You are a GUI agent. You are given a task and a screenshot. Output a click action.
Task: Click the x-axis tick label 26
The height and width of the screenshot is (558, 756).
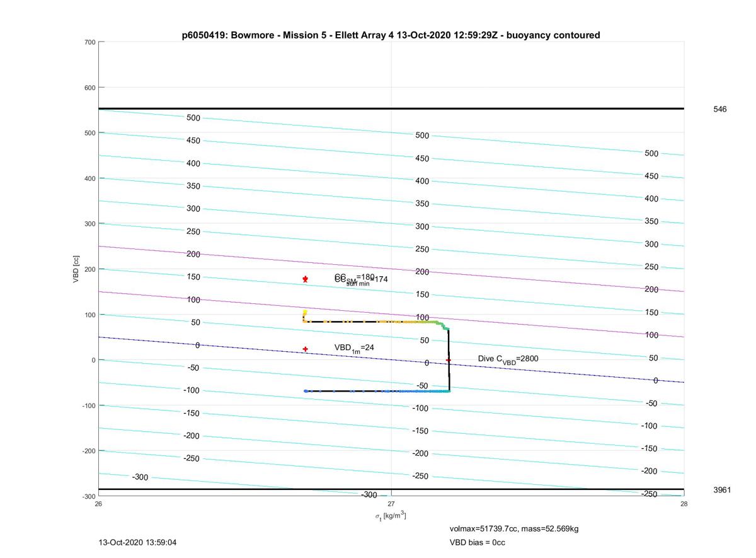click(98, 504)
